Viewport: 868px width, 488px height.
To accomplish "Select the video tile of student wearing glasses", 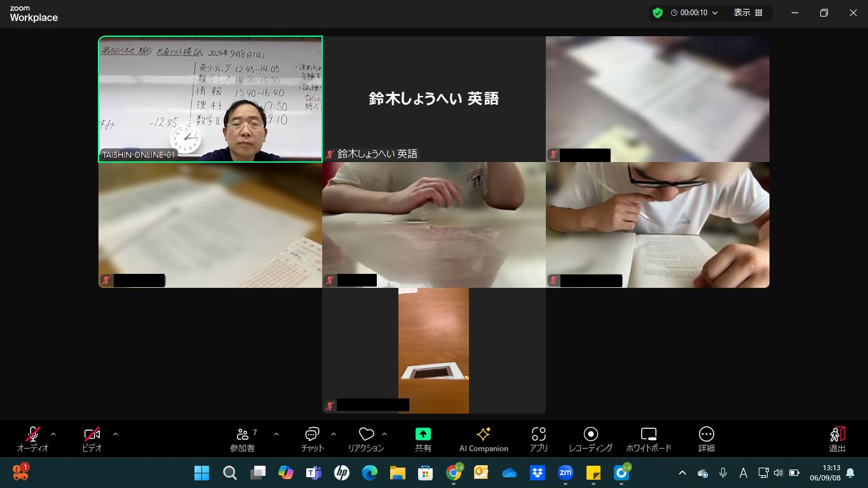I will (x=658, y=225).
